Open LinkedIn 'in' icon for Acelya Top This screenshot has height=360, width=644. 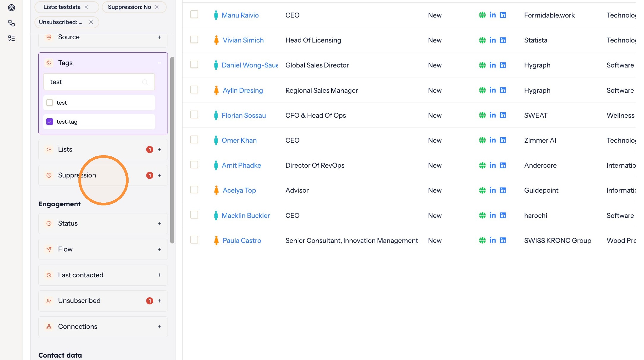(493, 190)
